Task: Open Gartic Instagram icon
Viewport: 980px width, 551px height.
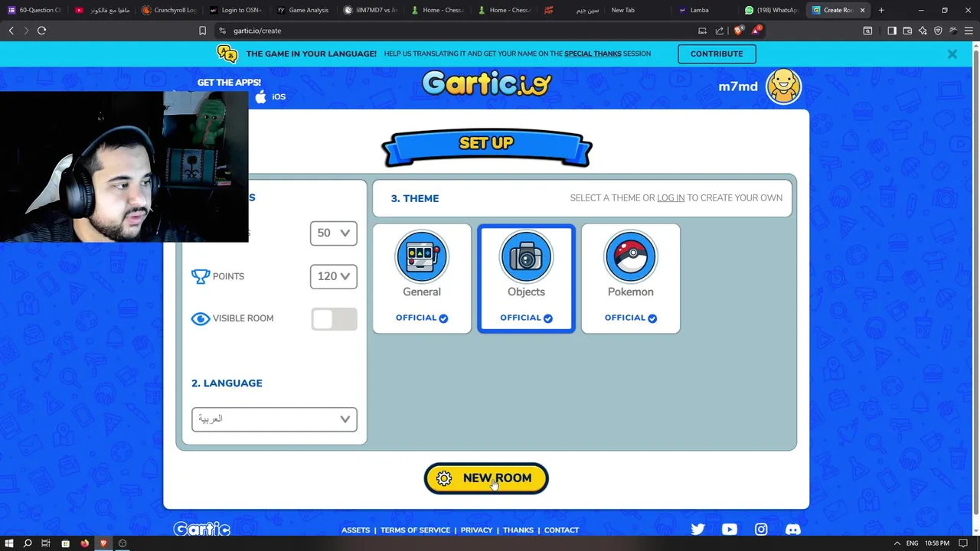Action: pos(761,530)
